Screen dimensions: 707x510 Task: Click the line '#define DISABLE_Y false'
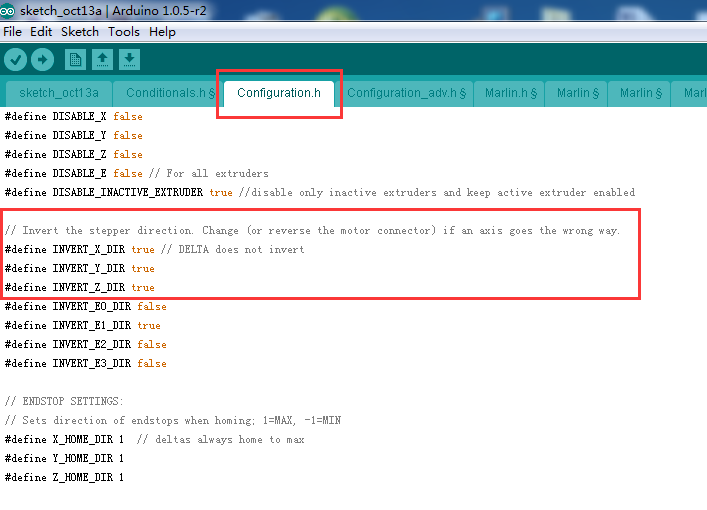click(73, 135)
